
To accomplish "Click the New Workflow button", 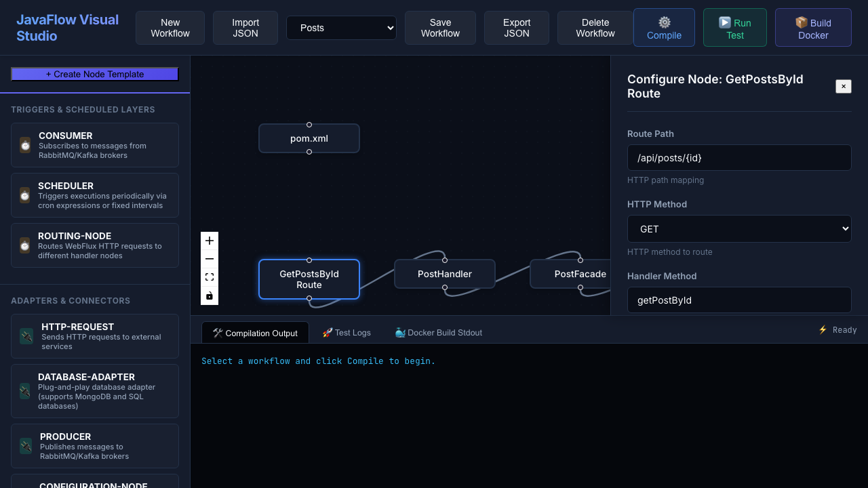I will (170, 28).
